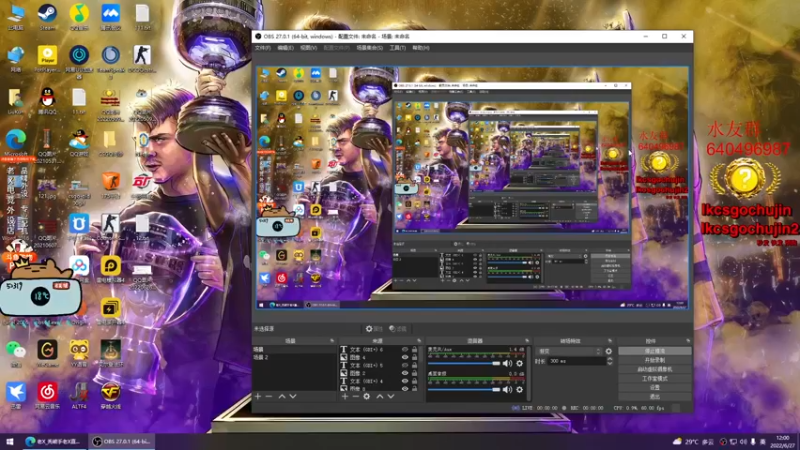Click 启动虚拟摄像机 button
Viewport: 800px width, 450px height.
tap(655, 369)
